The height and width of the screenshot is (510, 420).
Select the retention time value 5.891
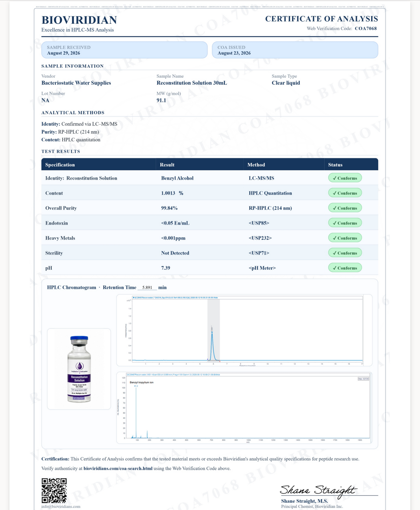pos(147,288)
